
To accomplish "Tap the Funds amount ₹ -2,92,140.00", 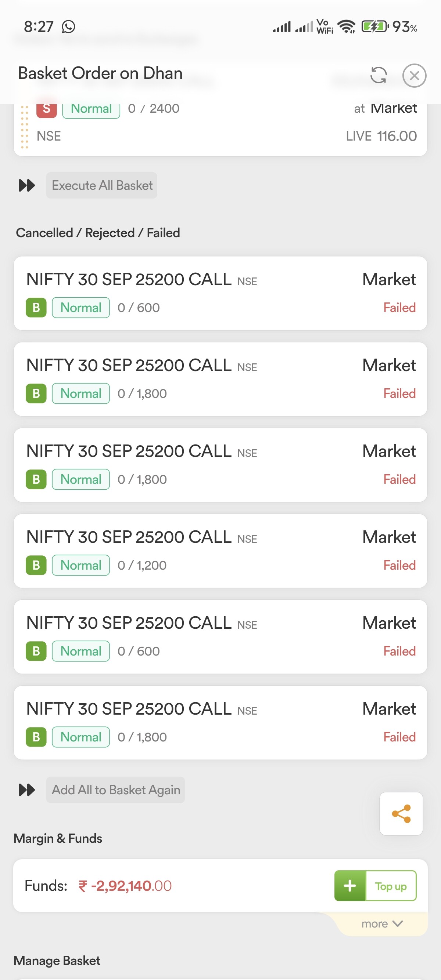I will click(x=125, y=886).
